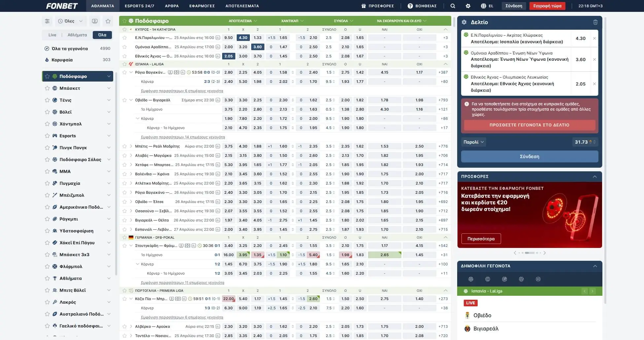
Task: Click Περισσότερα on the app promo banner
Action: click(481, 239)
